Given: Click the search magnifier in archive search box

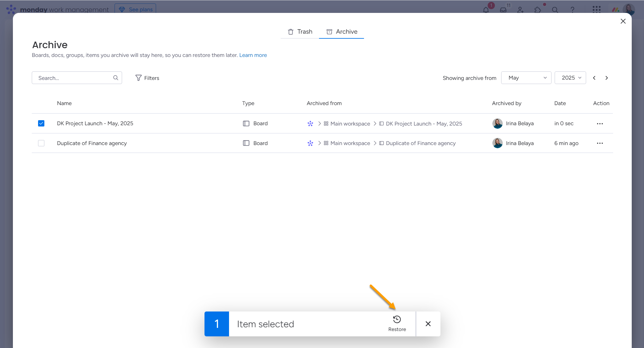Looking at the screenshot, I should click(116, 78).
